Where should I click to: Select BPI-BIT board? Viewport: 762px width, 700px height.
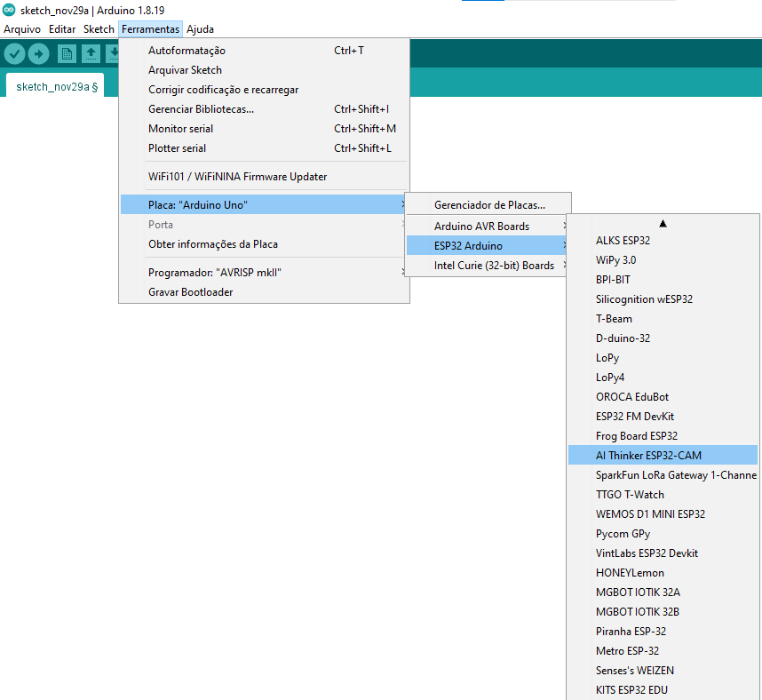(x=663, y=280)
